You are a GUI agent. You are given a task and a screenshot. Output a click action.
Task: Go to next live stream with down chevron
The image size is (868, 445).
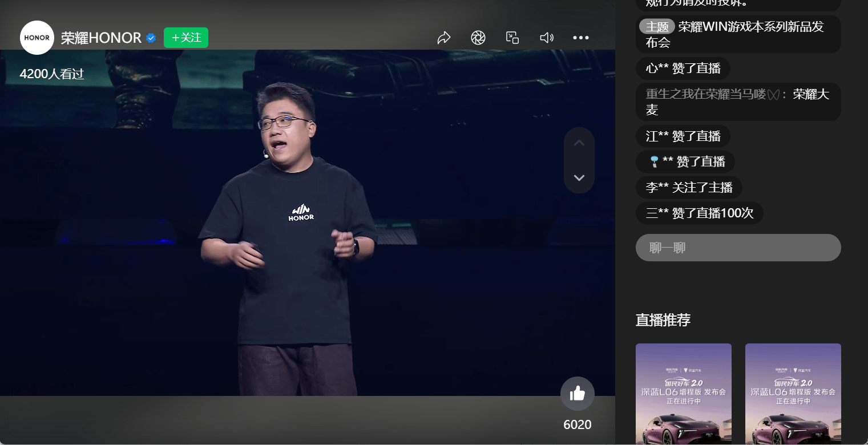(579, 177)
